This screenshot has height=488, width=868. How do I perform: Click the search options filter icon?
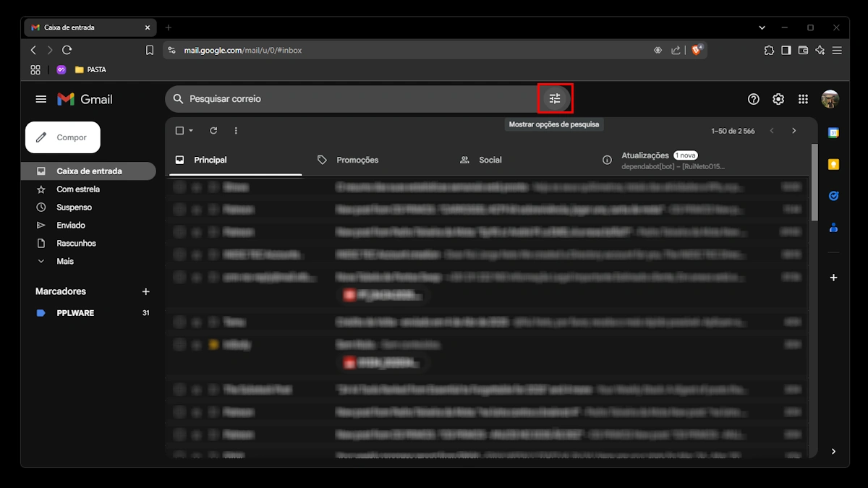click(x=555, y=99)
